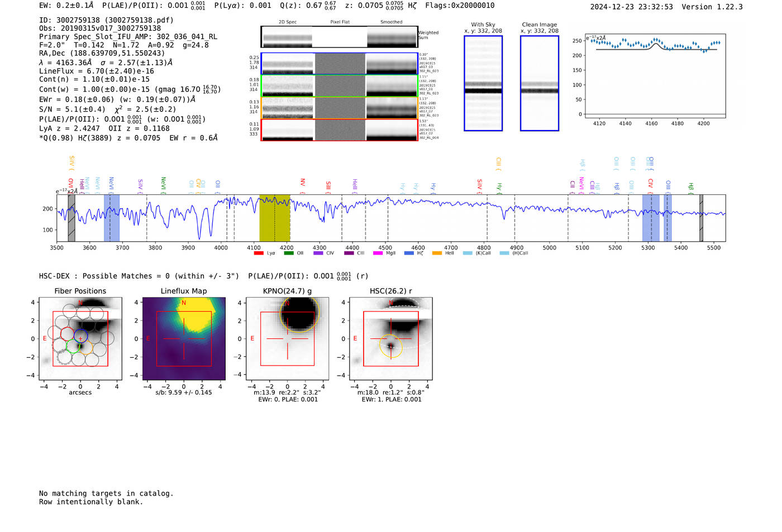
Task: Click the Flags:0x20000010 text
Action: click(460, 6)
